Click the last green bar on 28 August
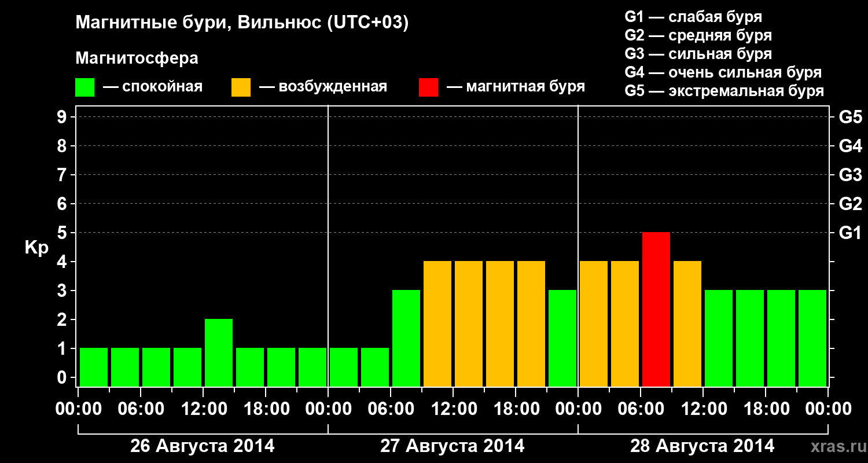This screenshot has width=868, height=463. click(812, 338)
